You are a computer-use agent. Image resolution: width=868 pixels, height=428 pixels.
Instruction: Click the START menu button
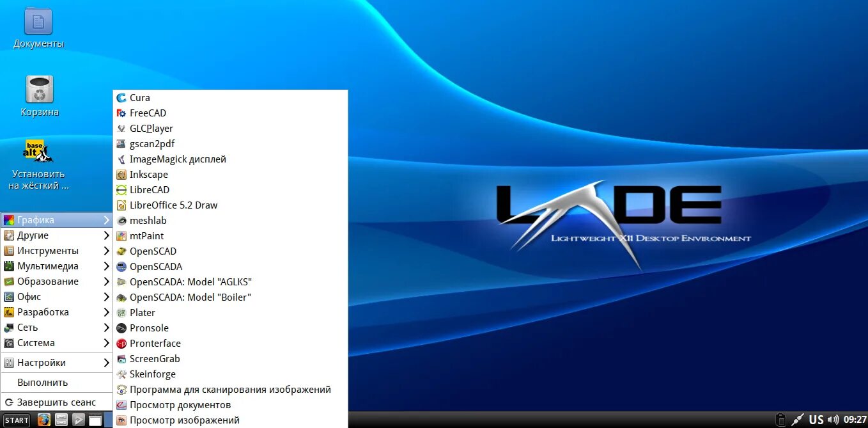click(17, 420)
